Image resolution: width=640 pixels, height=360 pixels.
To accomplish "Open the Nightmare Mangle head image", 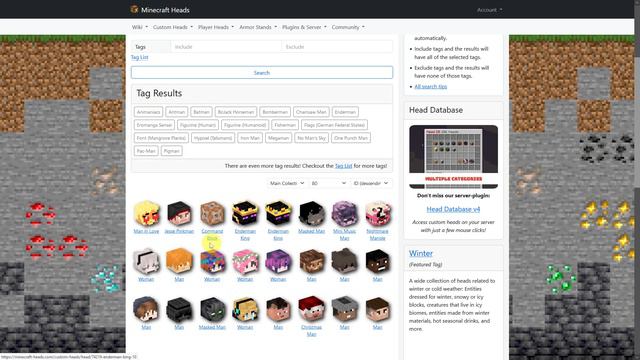I will click(x=378, y=213).
